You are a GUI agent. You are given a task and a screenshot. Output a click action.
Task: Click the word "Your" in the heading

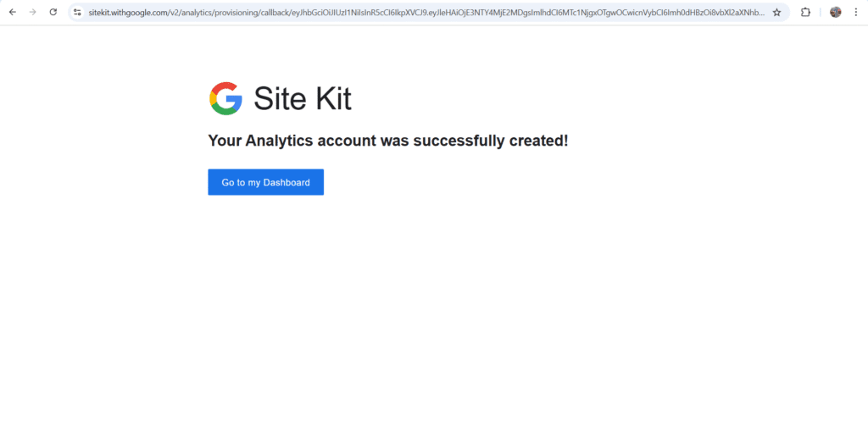pyautogui.click(x=225, y=141)
